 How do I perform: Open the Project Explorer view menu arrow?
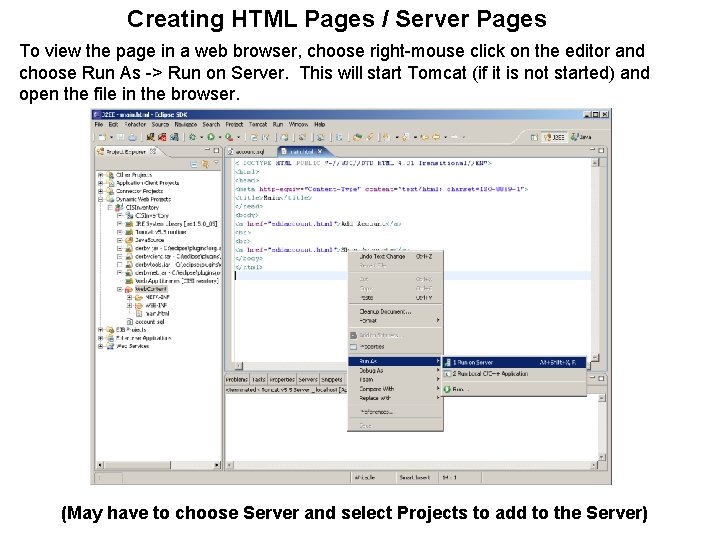coord(216,163)
